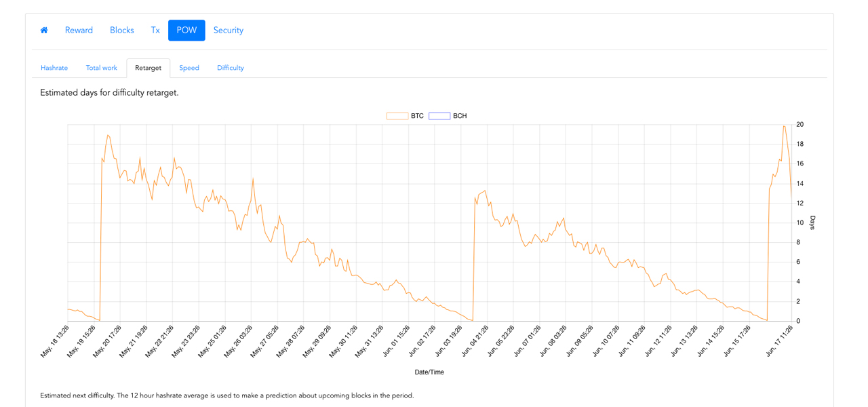Click the x-axis label 'Jun, 04 21:26'
The width and height of the screenshot is (868, 407).
[x=474, y=341]
